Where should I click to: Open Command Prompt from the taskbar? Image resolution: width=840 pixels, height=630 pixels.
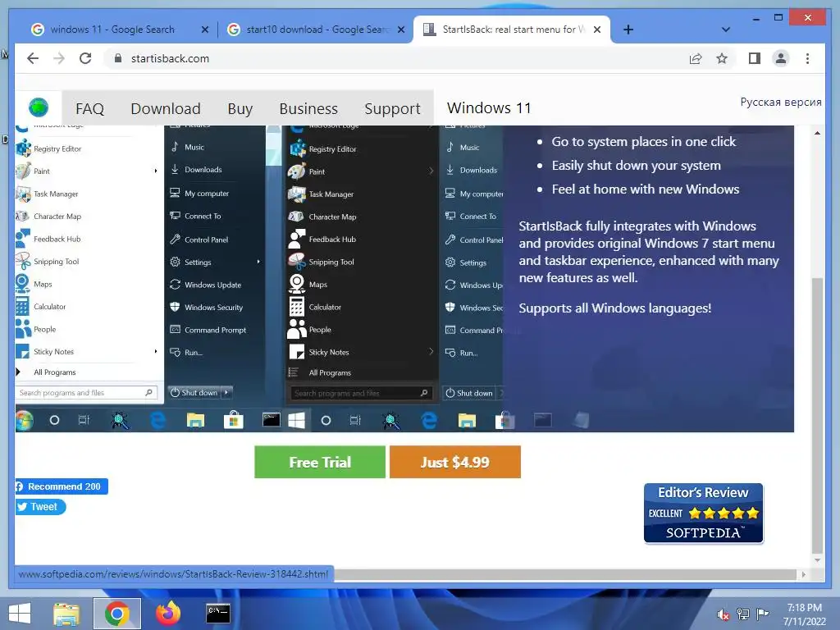[218, 614]
